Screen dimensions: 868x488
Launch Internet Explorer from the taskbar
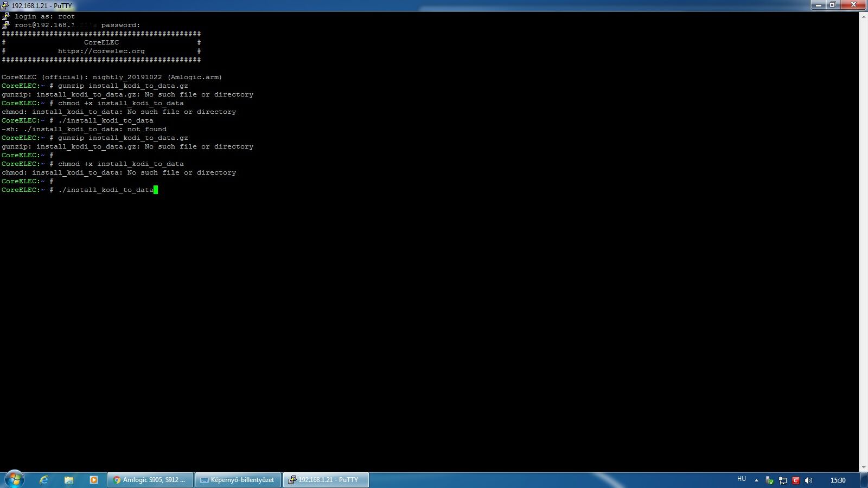44,480
